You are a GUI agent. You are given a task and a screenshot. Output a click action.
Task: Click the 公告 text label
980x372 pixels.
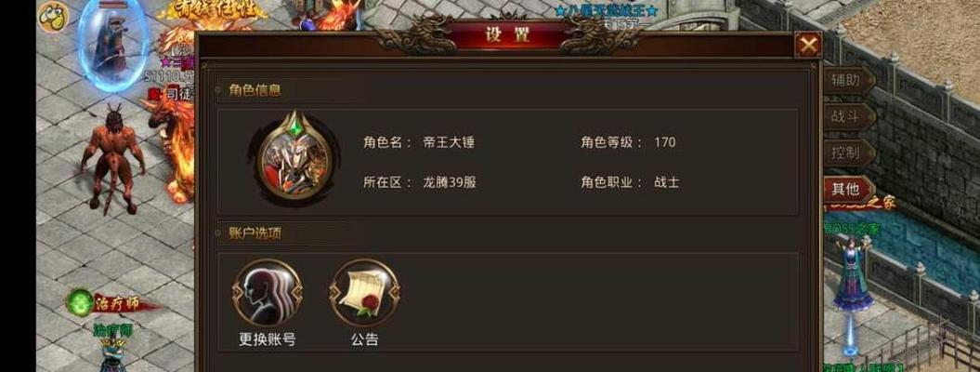[x=364, y=339]
